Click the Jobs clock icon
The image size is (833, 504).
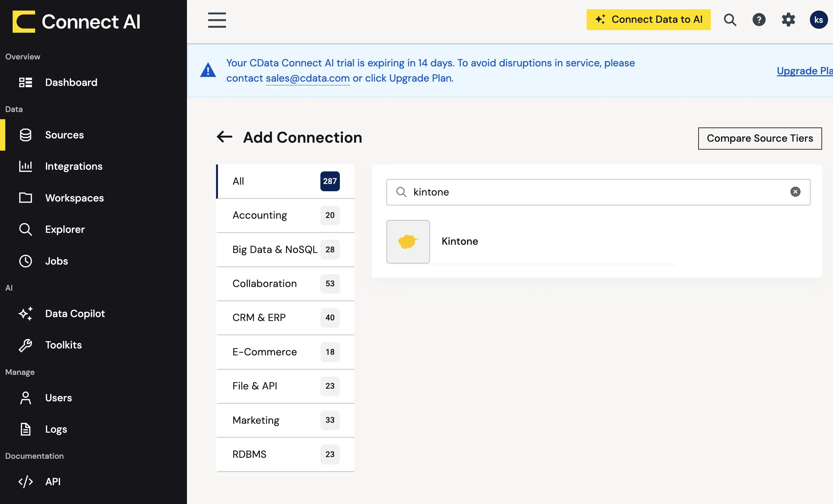(25, 261)
